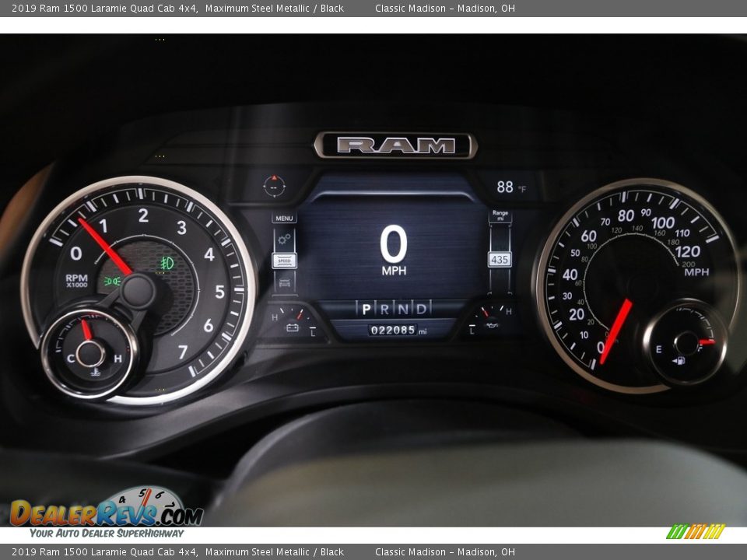Open the MENU label
747x560 pixels.
coord(284,219)
